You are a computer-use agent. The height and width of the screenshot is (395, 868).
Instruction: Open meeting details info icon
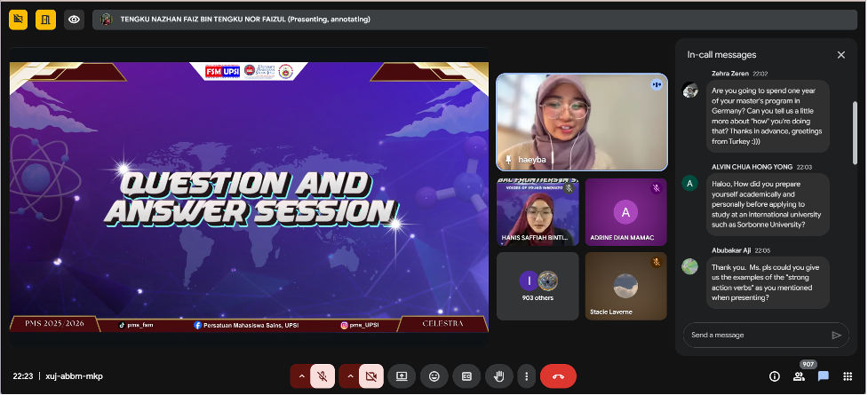coord(775,376)
